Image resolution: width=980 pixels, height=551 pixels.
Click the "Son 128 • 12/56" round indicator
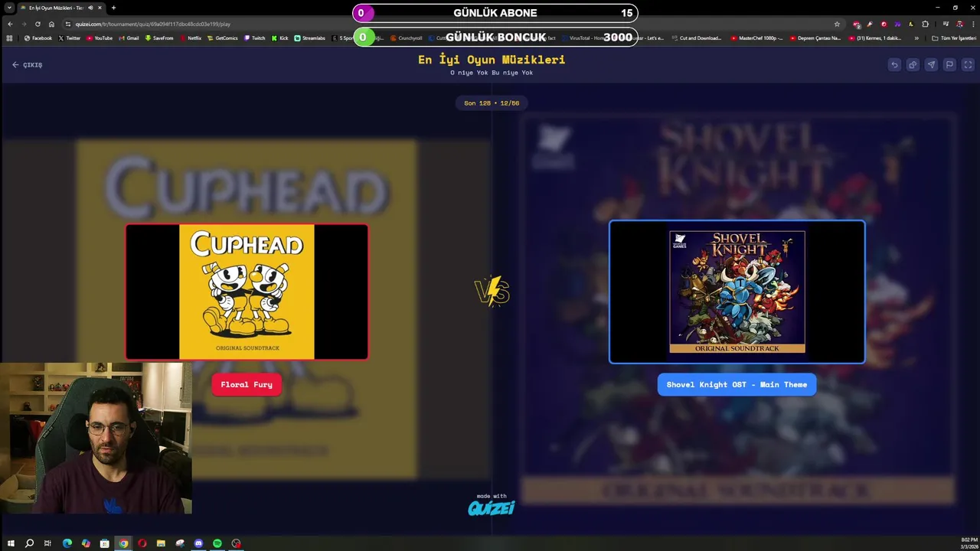(x=492, y=103)
